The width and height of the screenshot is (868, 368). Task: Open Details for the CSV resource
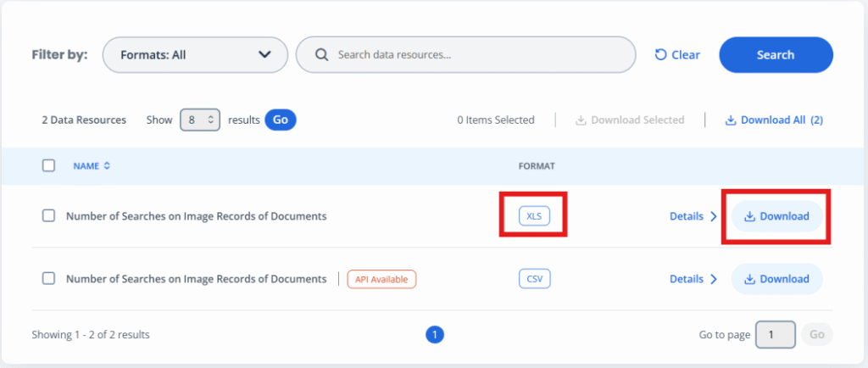tap(693, 279)
